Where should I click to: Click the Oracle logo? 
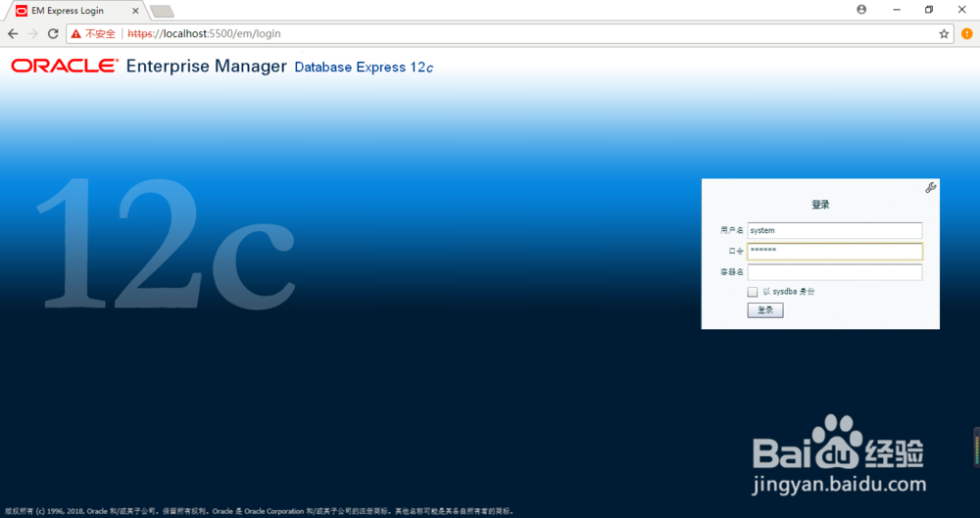(x=65, y=66)
